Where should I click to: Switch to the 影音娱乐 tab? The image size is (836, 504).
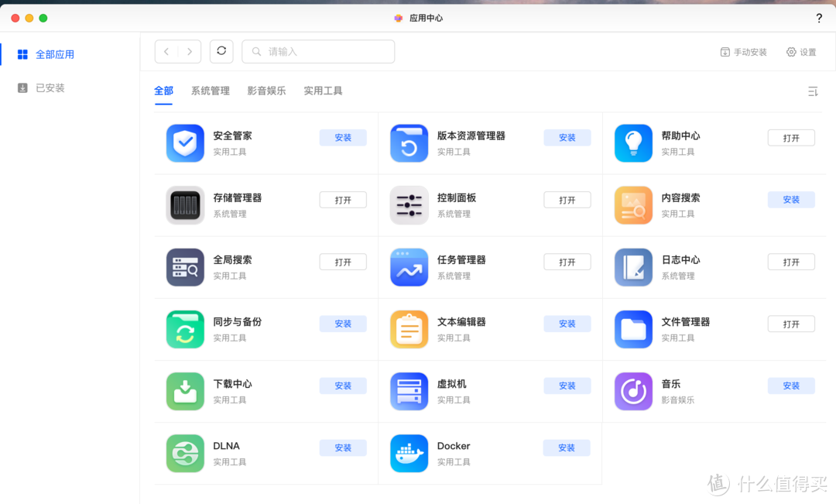pos(266,91)
